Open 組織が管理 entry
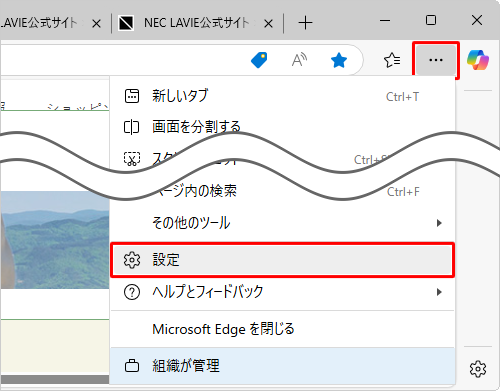Screen dimensions: 500x391 click(282, 366)
